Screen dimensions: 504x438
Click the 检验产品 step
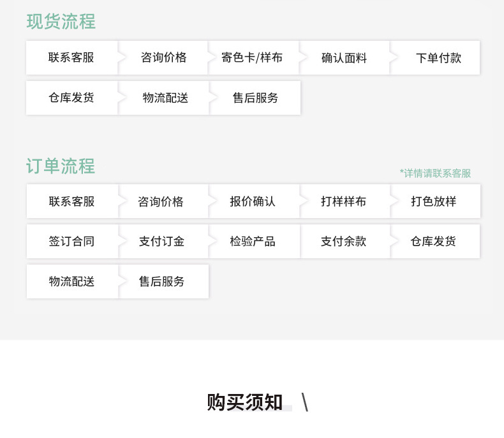[255, 242]
